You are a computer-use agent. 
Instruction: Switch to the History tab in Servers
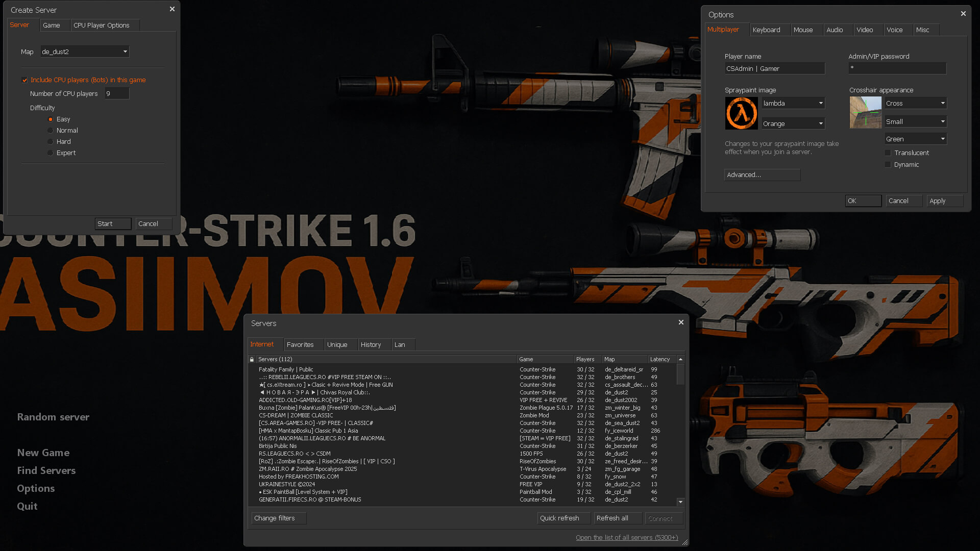tap(374, 344)
